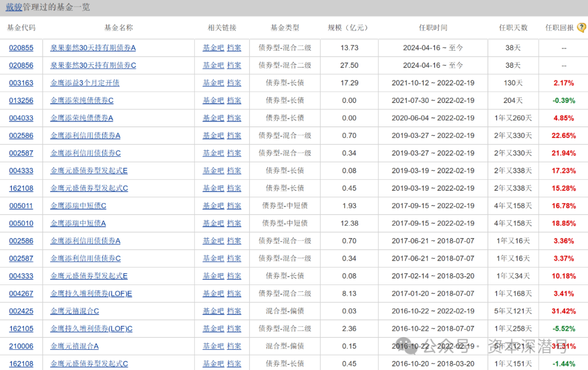Open the 金鹰添瑞中短债C fund name link
The height and width of the screenshot is (370, 588).
pos(78,205)
